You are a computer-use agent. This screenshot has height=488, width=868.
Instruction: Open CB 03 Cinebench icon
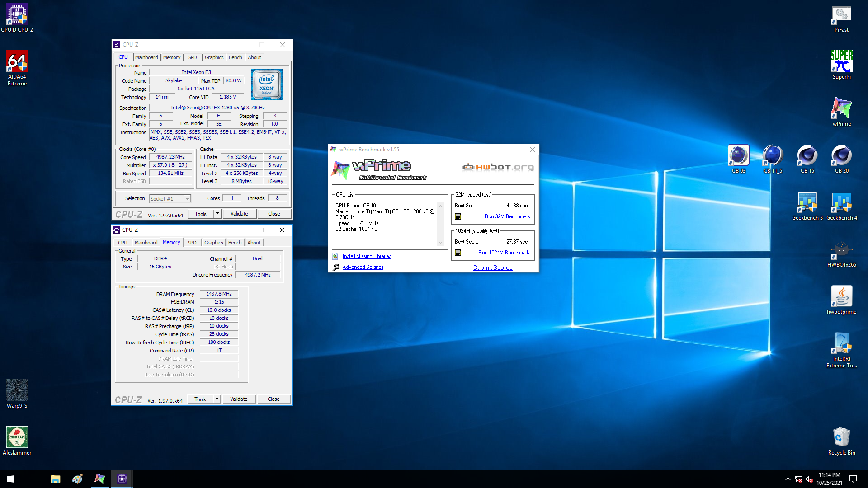(738, 159)
